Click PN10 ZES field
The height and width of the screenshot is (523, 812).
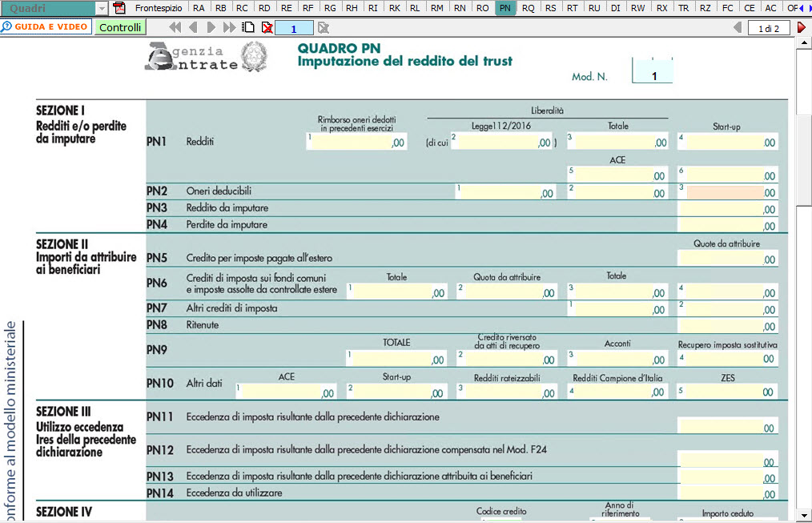(728, 392)
